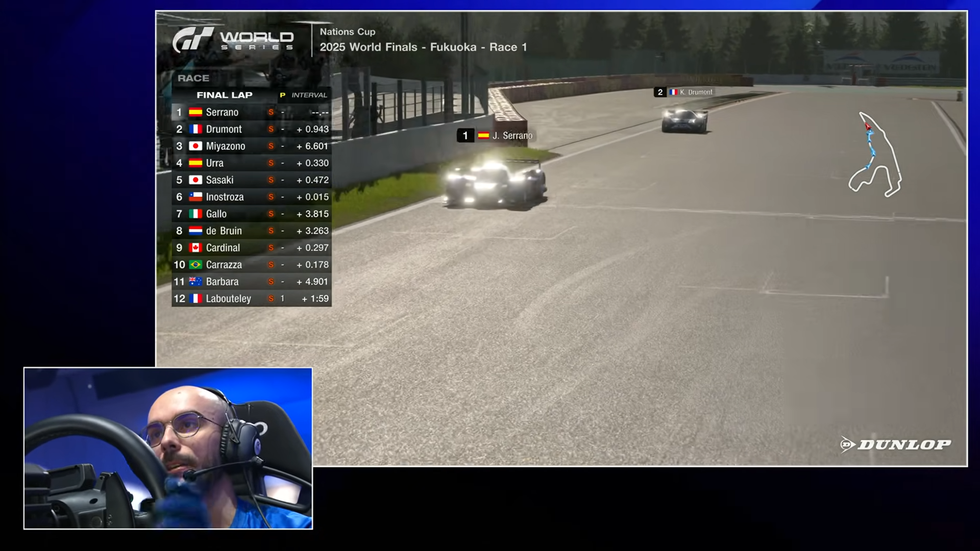Viewport: 980px width, 551px height.
Task: Click the Dunlop sponsor logo
Action: coord(896,444)
